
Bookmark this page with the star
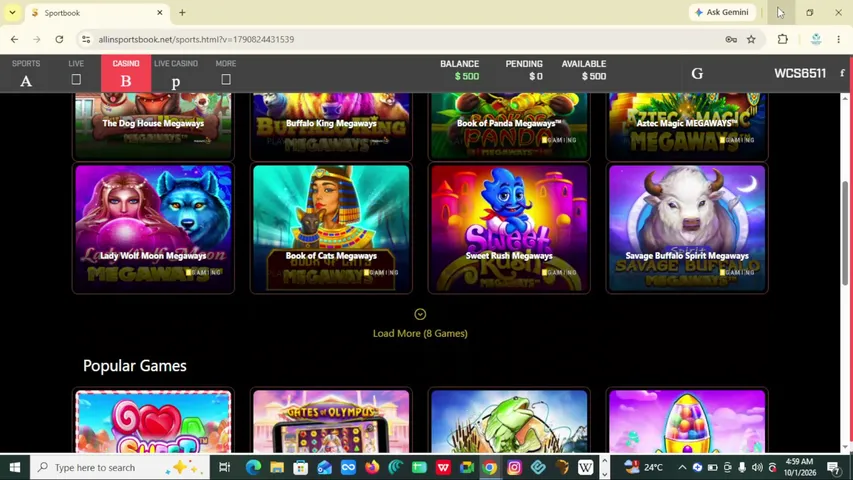(x=751, y=39)
